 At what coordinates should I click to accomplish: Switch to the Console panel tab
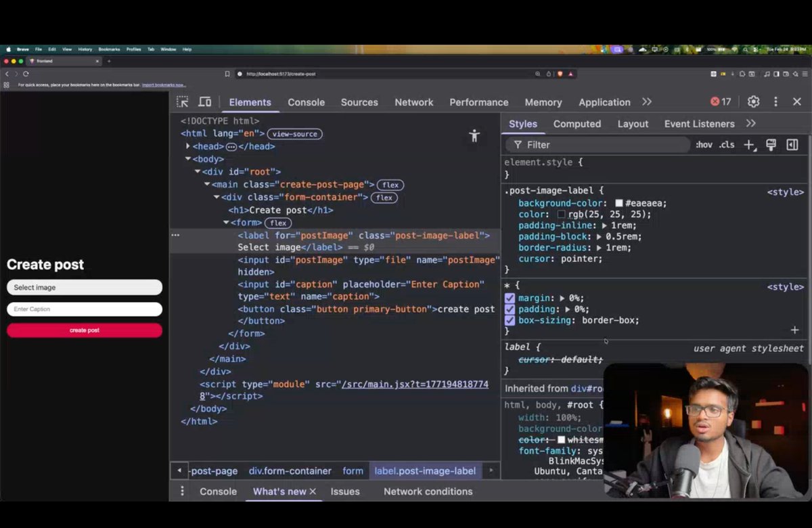[306, 102]
